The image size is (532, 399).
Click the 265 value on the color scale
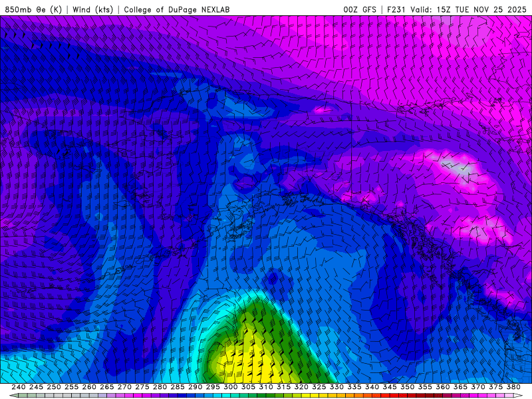(107, 387)
